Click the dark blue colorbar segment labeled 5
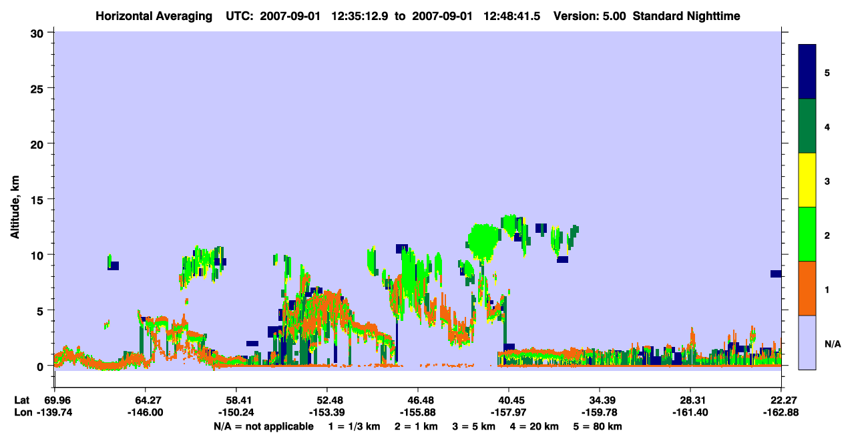This screenshot has width=868, height=445. [807, 72]
